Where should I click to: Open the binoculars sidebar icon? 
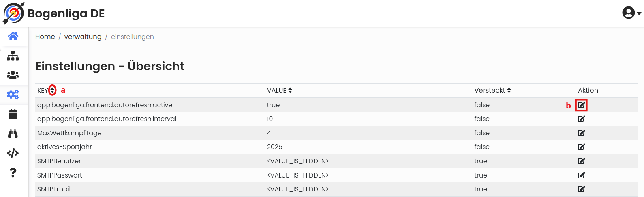[x=13, y=134]
